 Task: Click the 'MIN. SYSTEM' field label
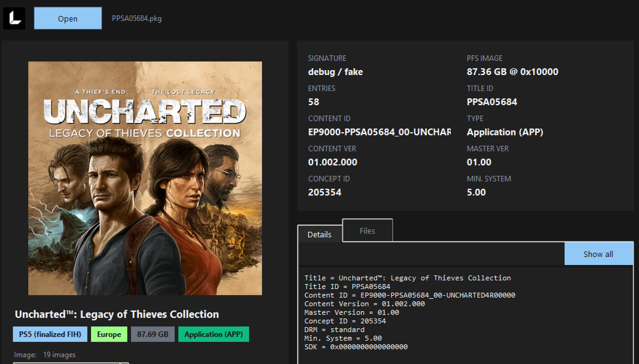coord(489,179)
